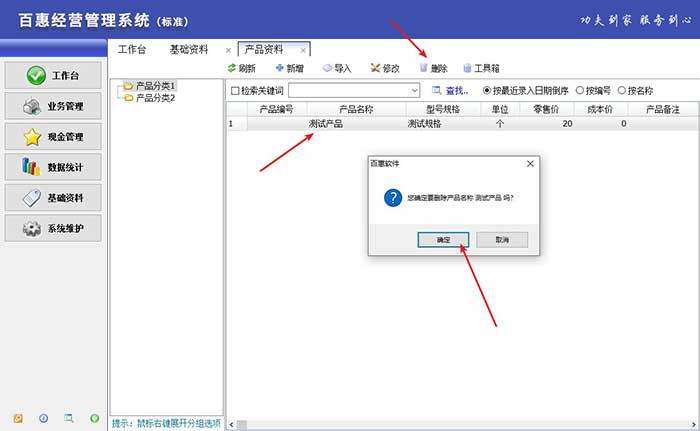Open 数据统计 with chart icon
This screenshot has width=700, height=431.
(53, 167)
